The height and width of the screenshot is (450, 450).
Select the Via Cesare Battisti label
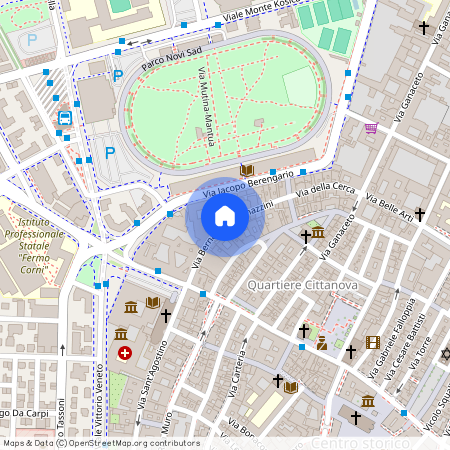click(405, 347)
